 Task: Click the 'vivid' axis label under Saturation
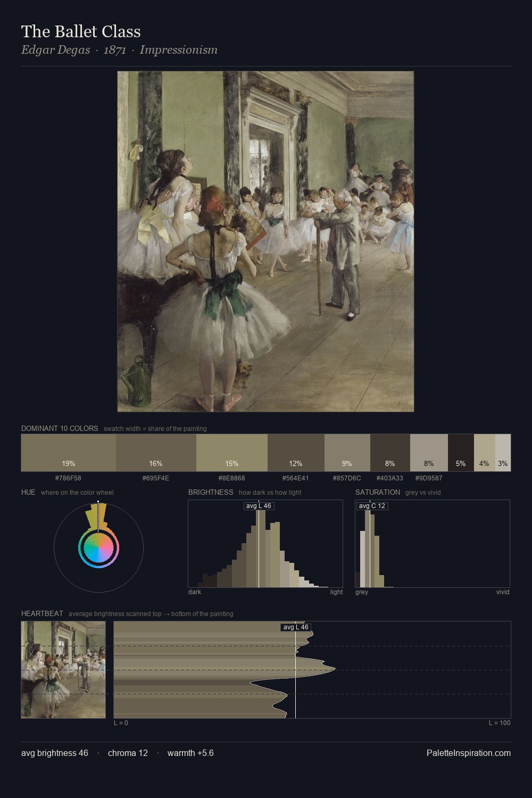coord(503,592)
